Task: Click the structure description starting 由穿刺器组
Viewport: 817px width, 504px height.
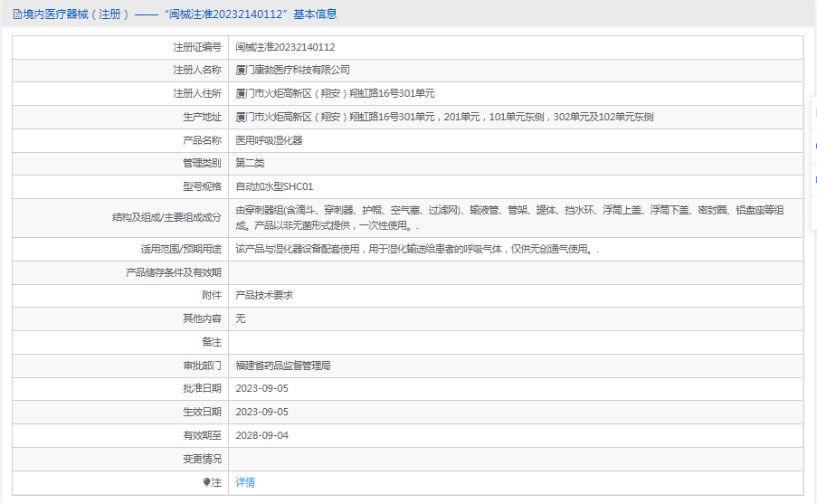Action: click(x=509, y=218)
